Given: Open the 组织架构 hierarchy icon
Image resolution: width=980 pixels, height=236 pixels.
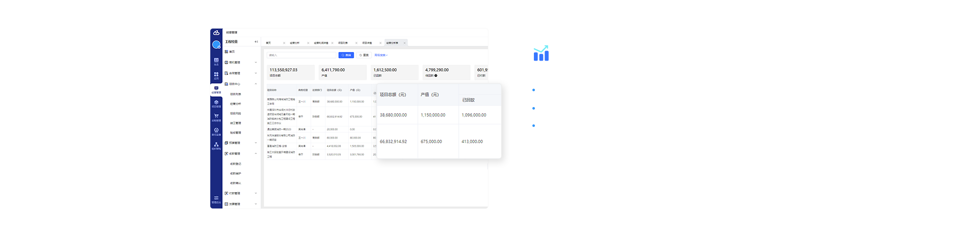Looking at the screenshot, I should coord(216,146).
